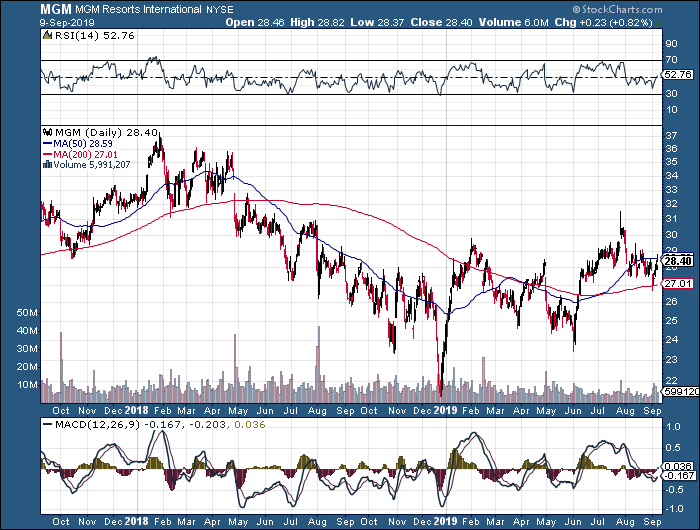Screen dimensions: 700x530
Task: Click the MACD histogram 0.036 legend value
Action: point(250,425)
